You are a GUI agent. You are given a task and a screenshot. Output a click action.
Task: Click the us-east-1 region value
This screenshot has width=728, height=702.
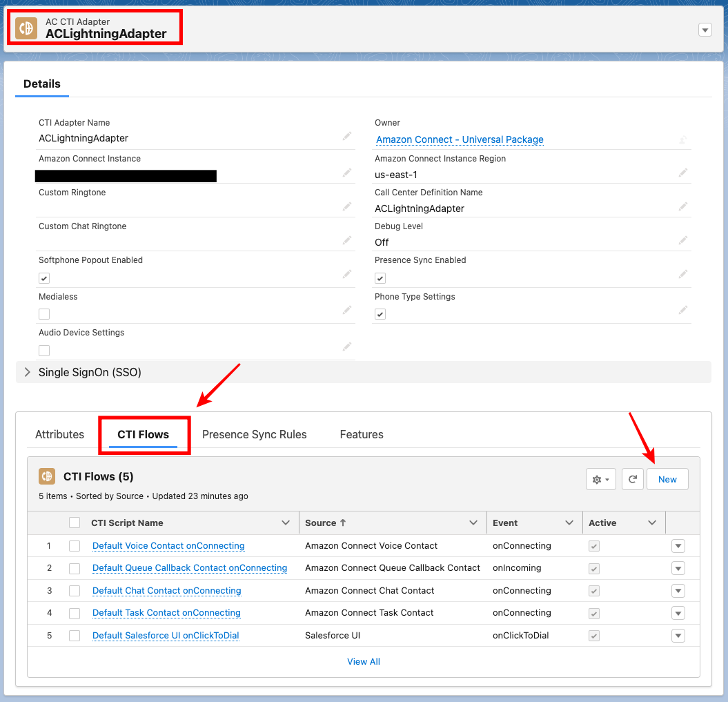coord(396,175)
